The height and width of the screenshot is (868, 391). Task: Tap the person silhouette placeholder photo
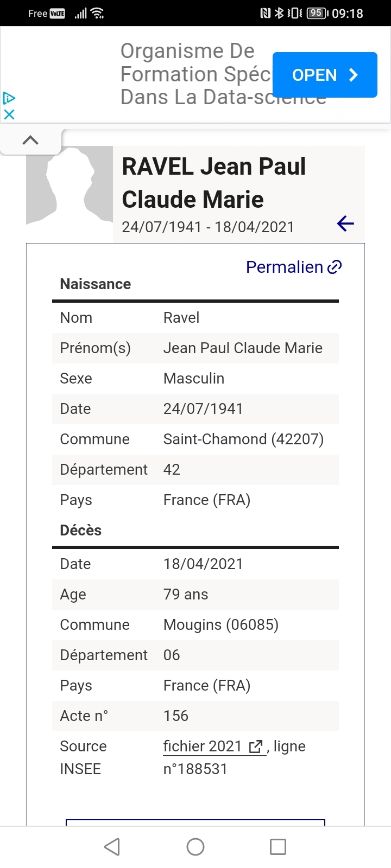(x=70, y=186)
